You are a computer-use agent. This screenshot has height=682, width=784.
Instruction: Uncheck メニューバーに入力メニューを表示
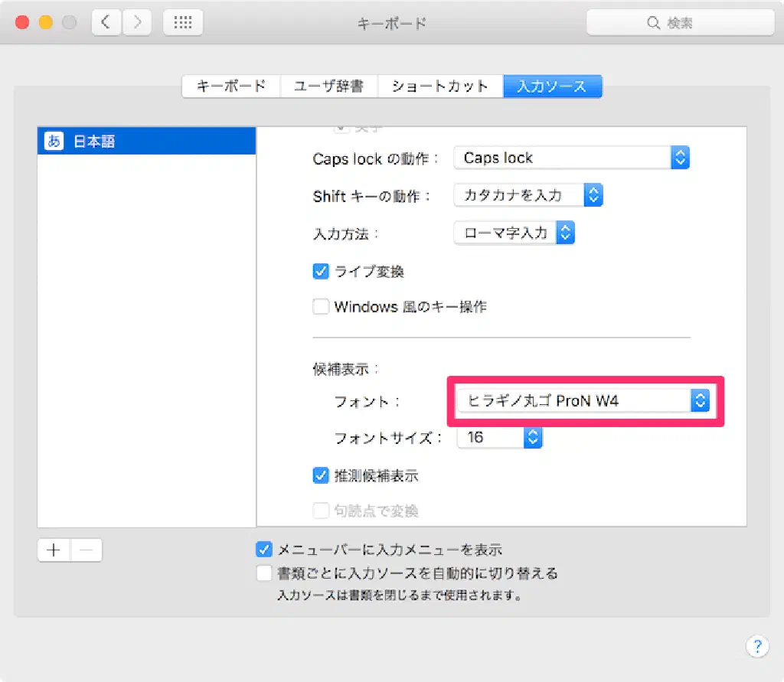click(264, 550)
